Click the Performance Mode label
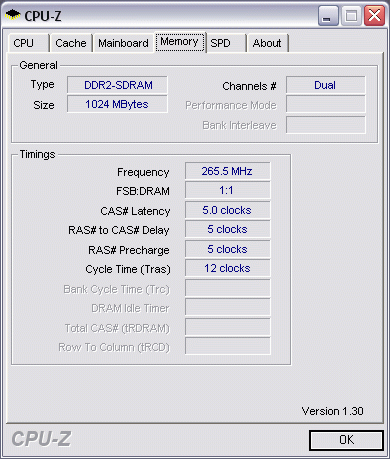390x459 pixels. [231, 105]
